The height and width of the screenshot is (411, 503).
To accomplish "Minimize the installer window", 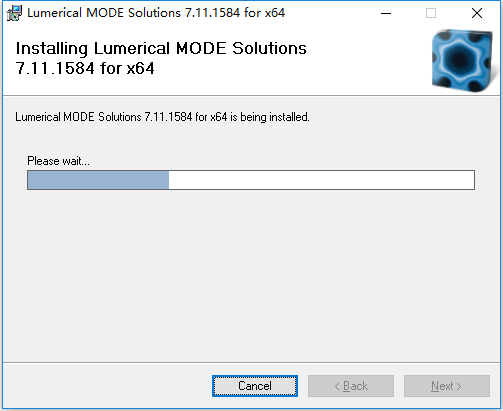I will tap(386, 13).
